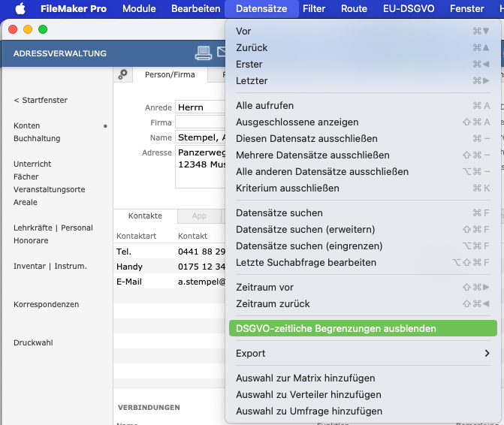Choose Datensätze suchen (erweitern)
Viewport: 504px width, 425px height.
363,229
